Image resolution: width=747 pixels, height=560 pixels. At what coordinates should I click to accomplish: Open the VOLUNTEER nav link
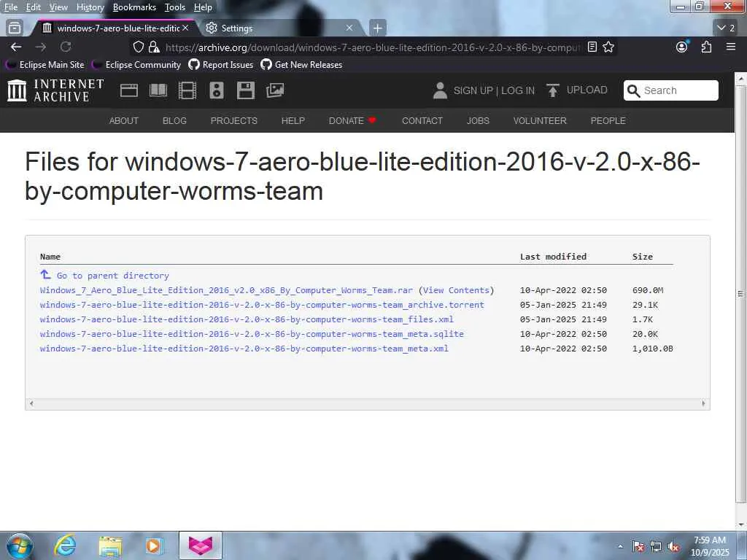(540, 120)
